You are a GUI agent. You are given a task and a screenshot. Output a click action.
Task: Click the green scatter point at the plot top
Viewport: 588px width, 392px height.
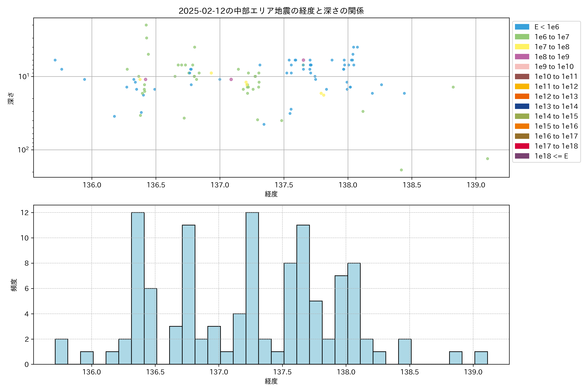(x=146, y=25)
